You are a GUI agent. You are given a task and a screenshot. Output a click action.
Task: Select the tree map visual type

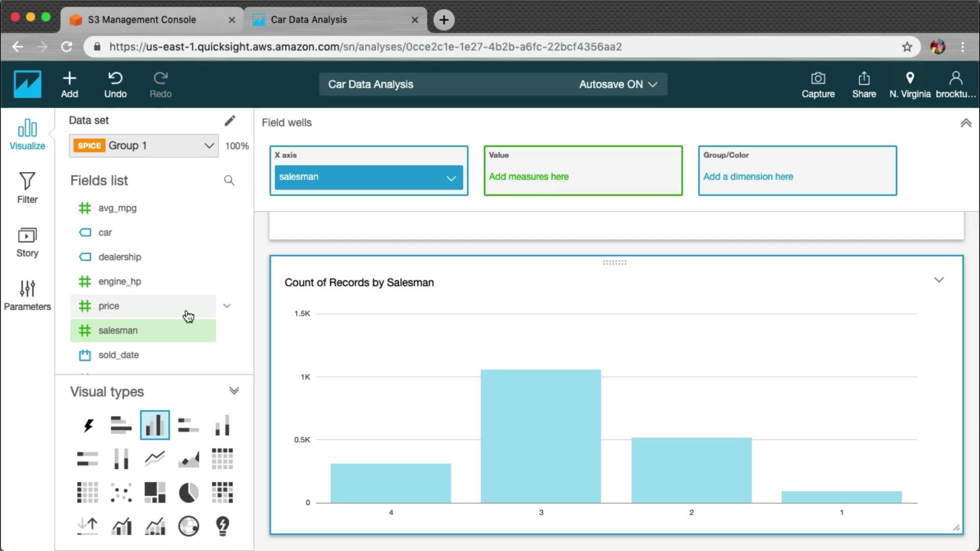click(155, 493)
